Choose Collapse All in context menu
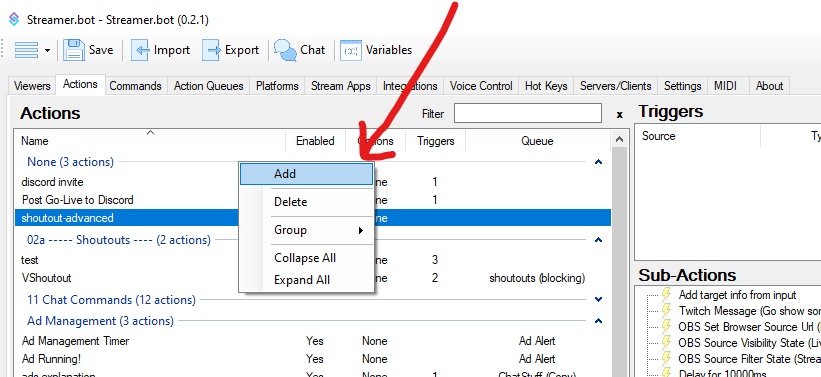 tap(306, 258)
